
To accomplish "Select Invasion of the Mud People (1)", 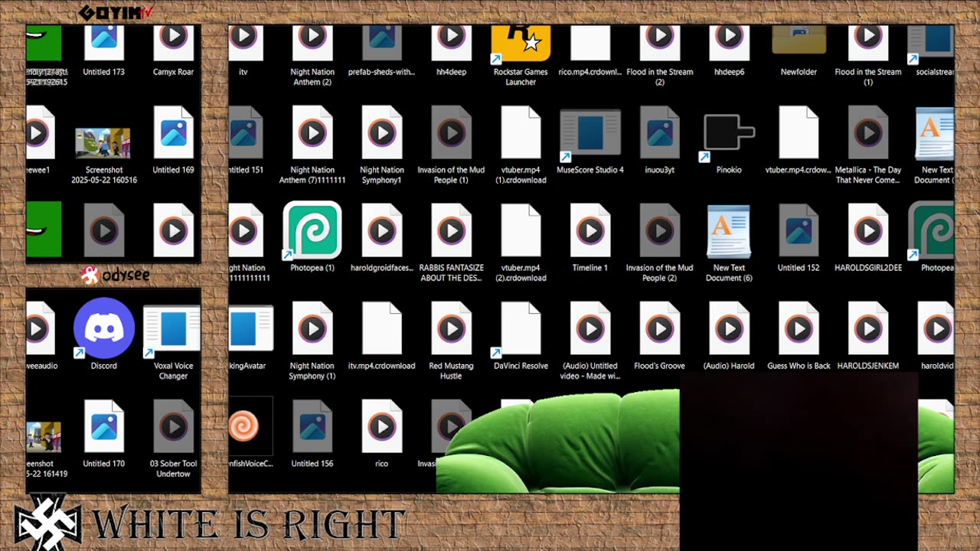I will pyautogui.click(x=451, y=132).
